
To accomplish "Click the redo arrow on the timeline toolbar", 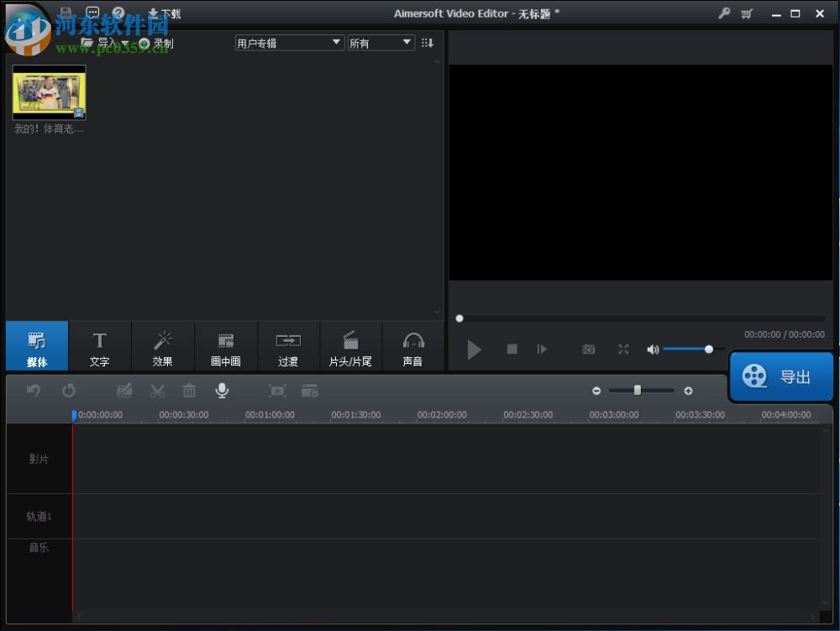I will pos(70,390).
